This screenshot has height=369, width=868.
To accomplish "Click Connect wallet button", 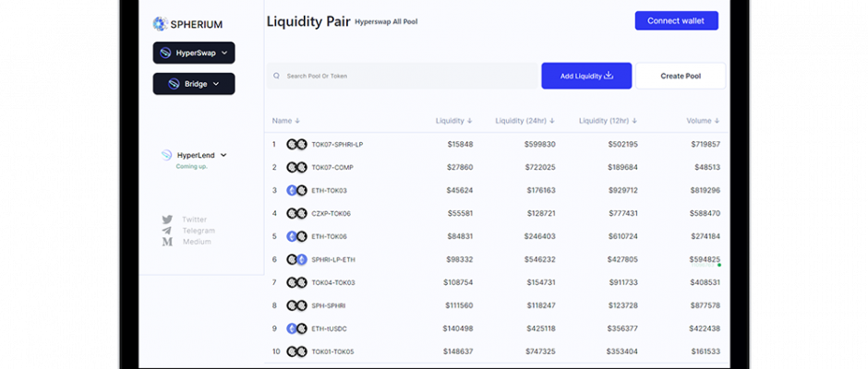I will coord(677,20).
